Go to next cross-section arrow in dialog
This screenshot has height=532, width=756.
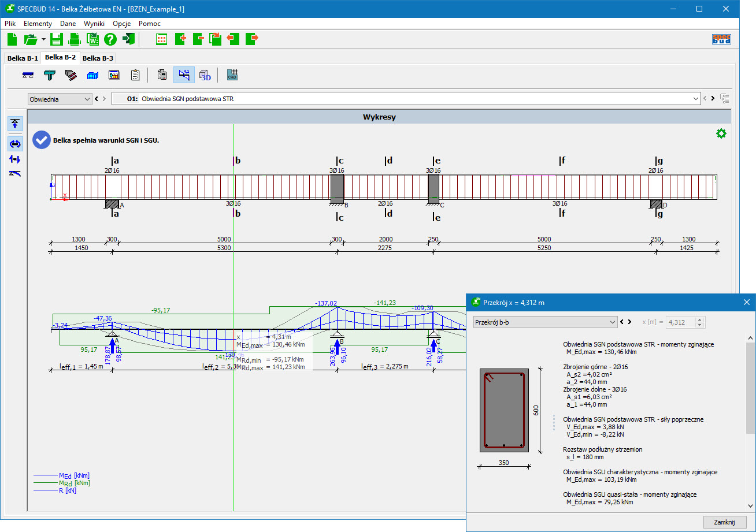629,322
